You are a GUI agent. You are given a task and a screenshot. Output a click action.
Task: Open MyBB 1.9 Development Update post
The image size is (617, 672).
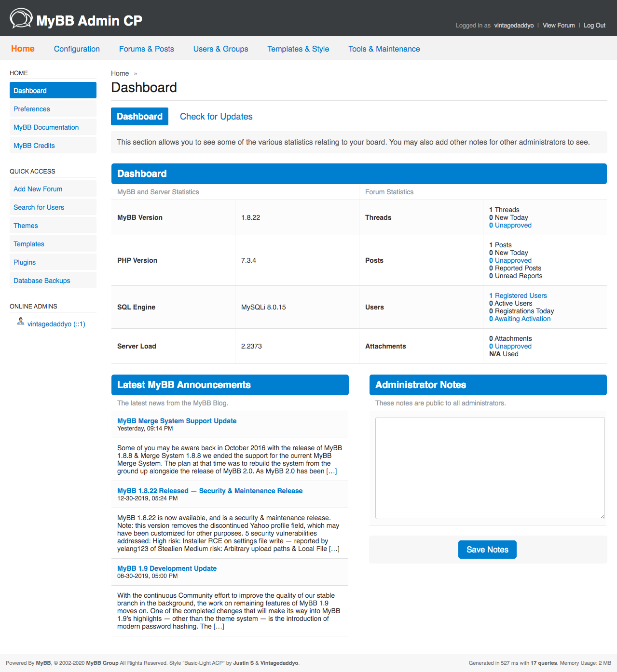pos(167,568)
